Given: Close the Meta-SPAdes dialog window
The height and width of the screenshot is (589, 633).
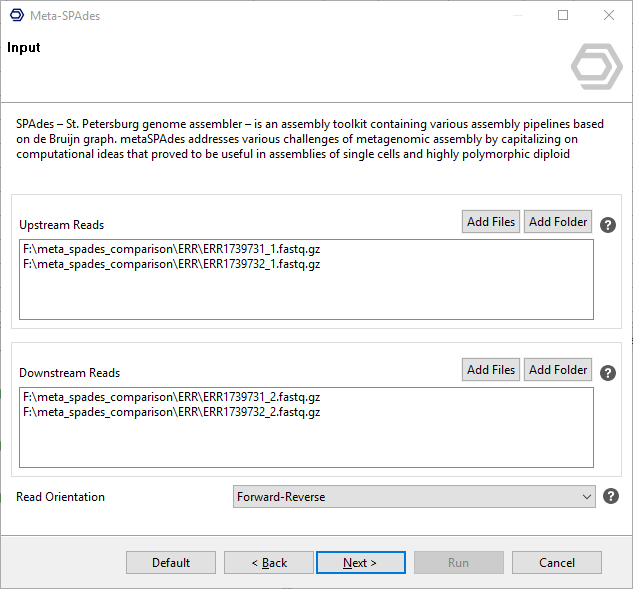Looking at the screenshot, I should point(609,16).
